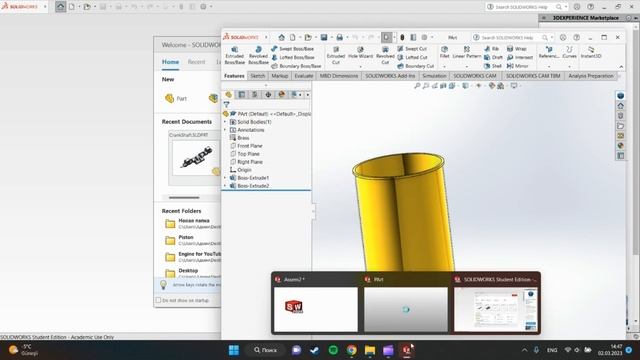640x360 pixels.
Task: Select Brass material in feature tree
Action: (x=240, y=138)
